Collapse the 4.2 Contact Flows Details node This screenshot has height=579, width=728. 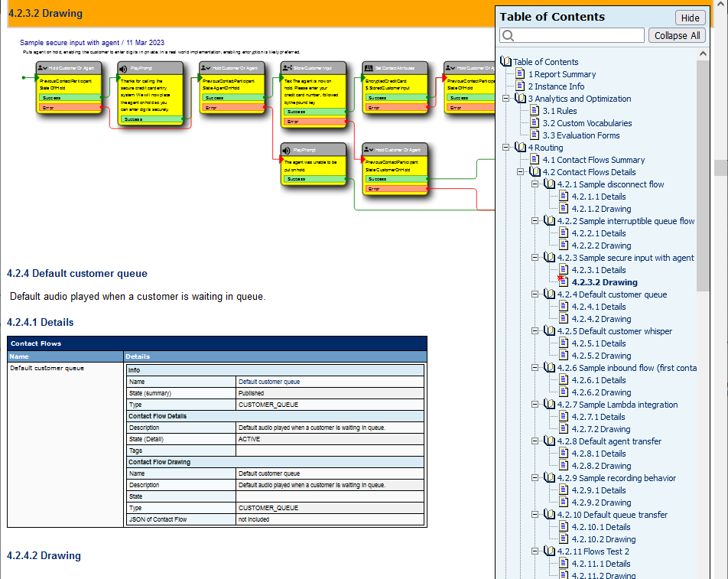click(x=521, y=172)
